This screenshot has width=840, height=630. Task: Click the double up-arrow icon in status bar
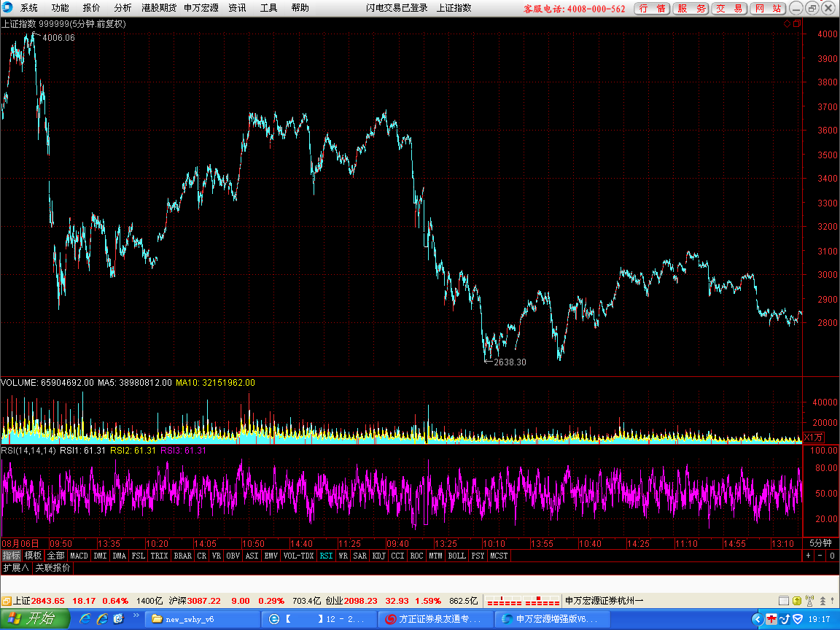click(822, 601)
